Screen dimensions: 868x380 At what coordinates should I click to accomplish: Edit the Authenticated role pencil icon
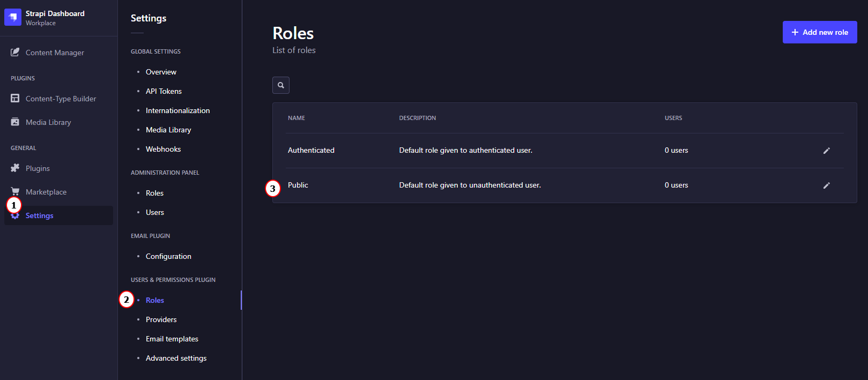tap(826, 151)
